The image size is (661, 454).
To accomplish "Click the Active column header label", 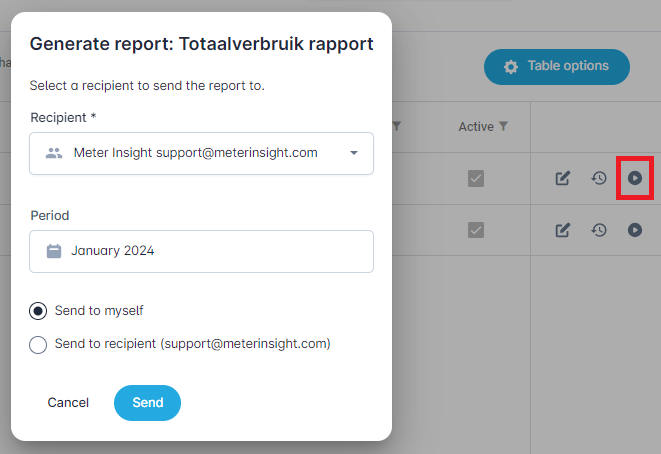I will tap(475, 126).
